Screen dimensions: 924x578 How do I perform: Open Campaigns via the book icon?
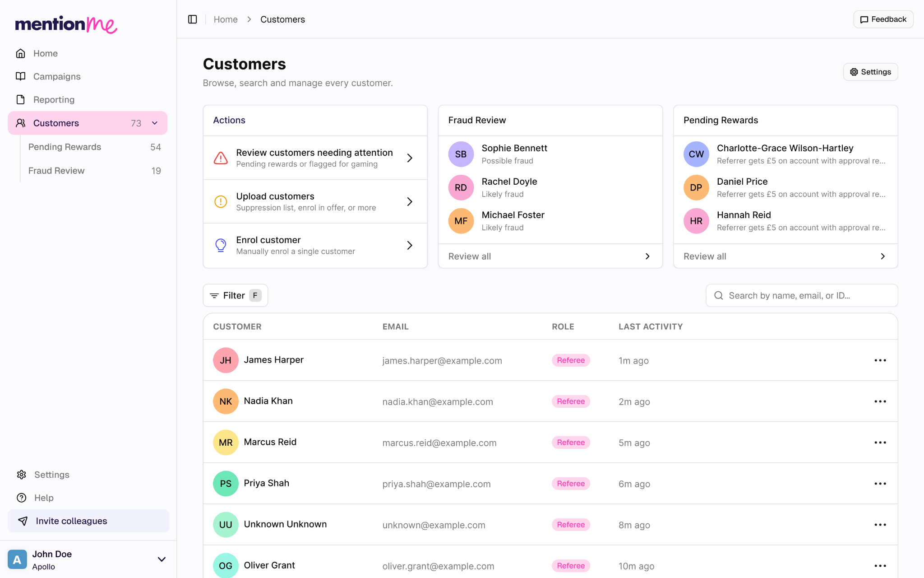(x=21, y=76)
